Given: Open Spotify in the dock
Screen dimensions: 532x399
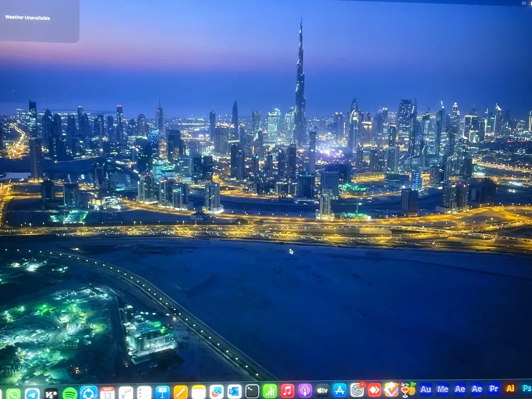Looking at the screenshot, I should coord(70,393).
